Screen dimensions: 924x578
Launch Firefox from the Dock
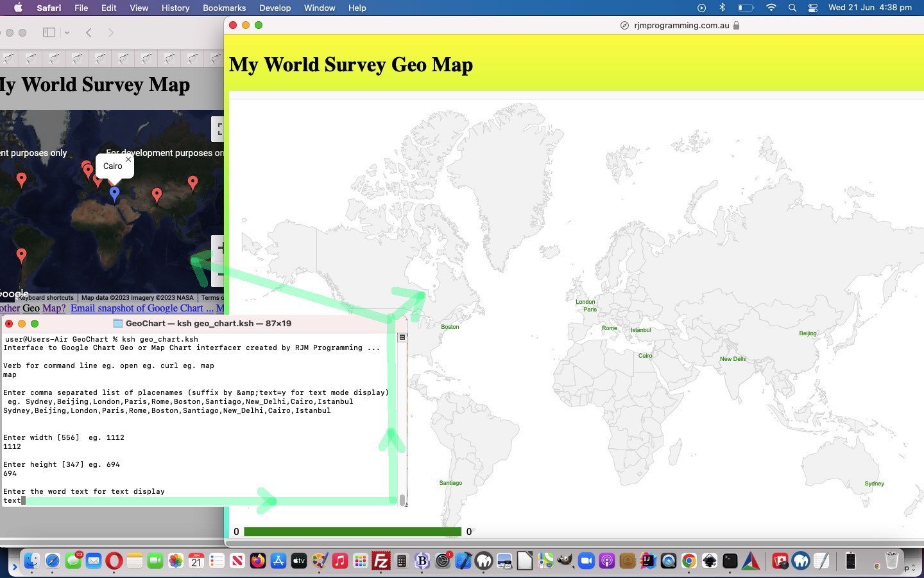coord(258,561)
